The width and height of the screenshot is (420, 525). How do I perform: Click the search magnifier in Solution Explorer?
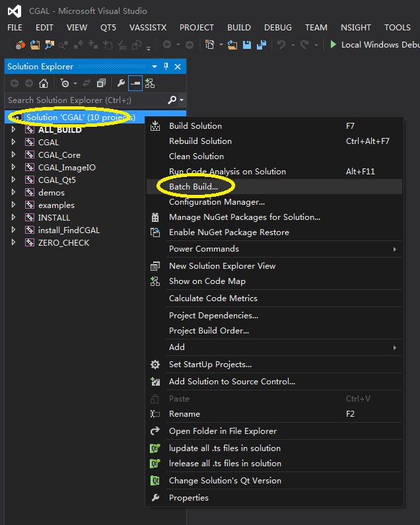pyautogui.click(x=172, y=100)
